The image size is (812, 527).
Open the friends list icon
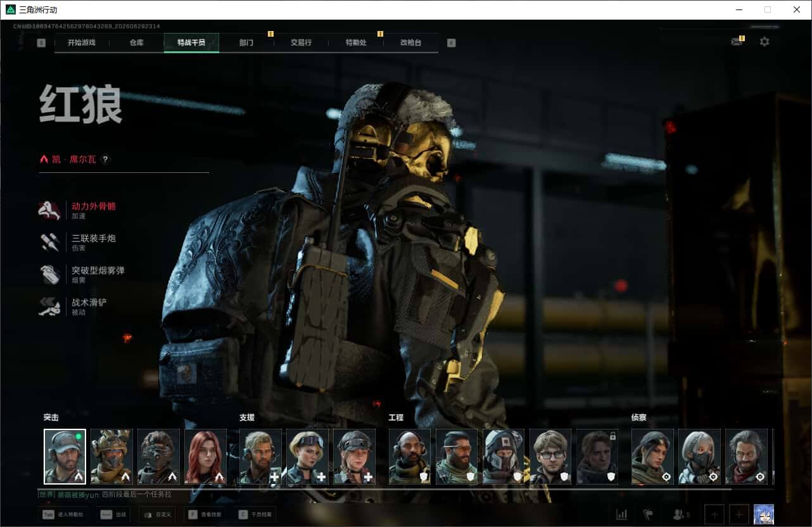[x=681, y=514]
